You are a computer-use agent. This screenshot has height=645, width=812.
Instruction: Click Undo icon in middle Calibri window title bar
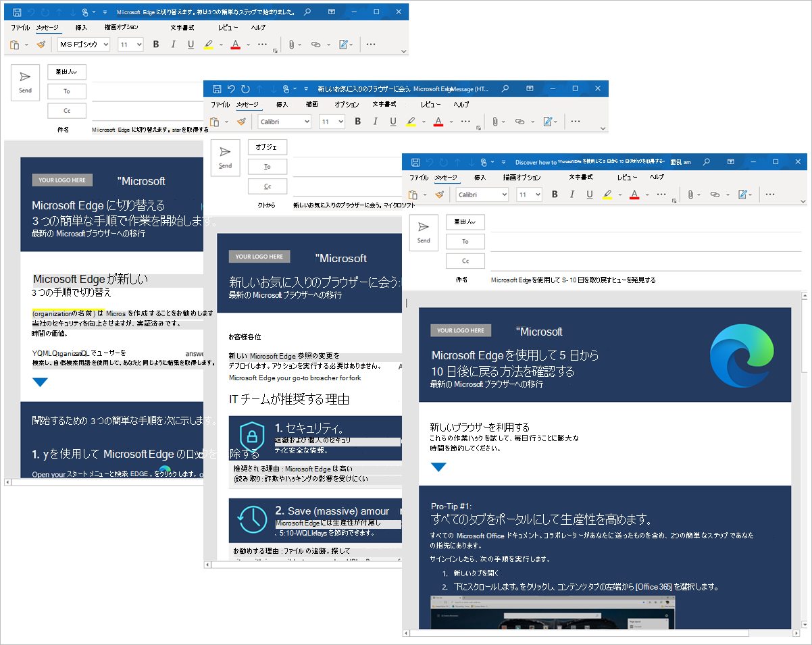tap(231, 88)
